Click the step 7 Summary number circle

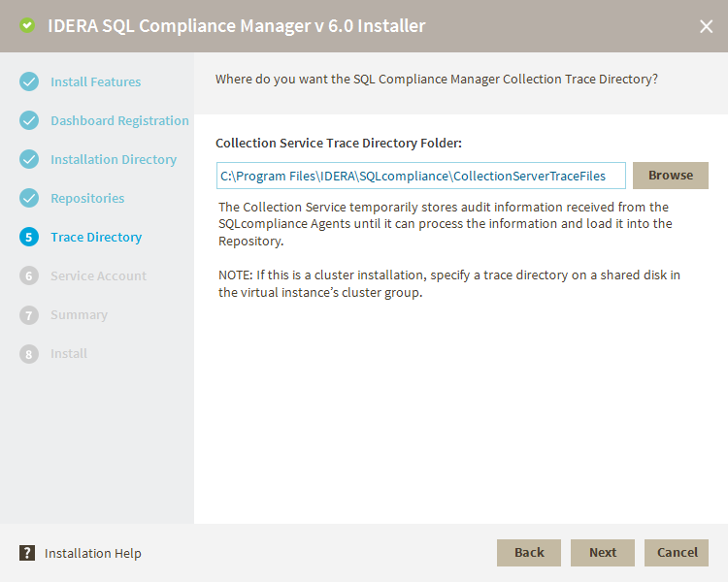point(29,314)
